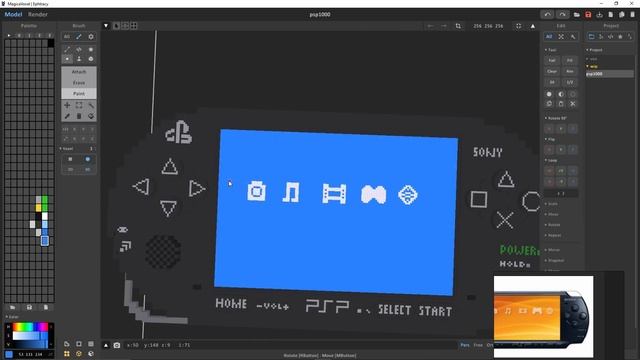Select the Paint brush action

click(79, 93)
